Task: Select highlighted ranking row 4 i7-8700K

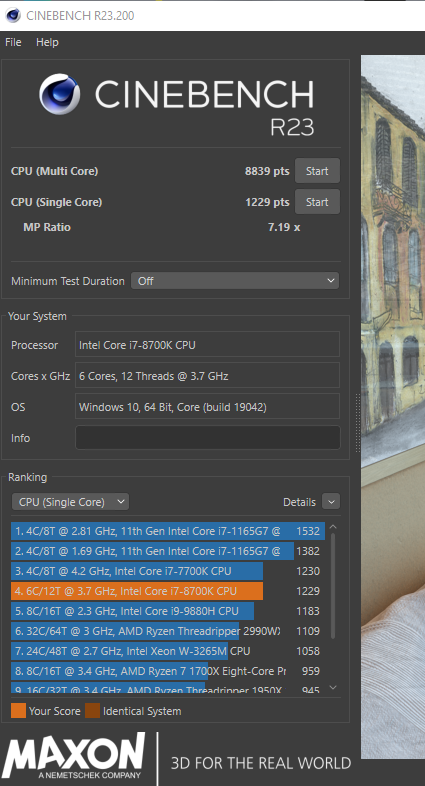Action: point(168,591)
